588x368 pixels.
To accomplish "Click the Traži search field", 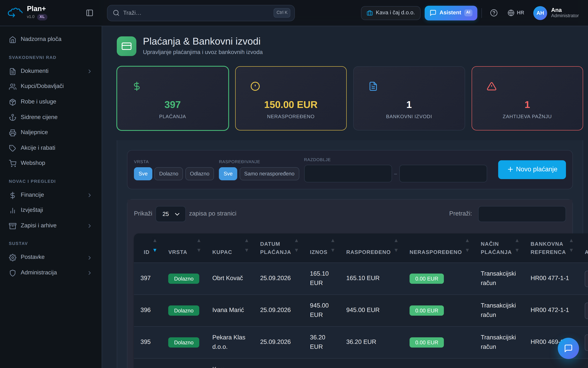I will [201, 13].
